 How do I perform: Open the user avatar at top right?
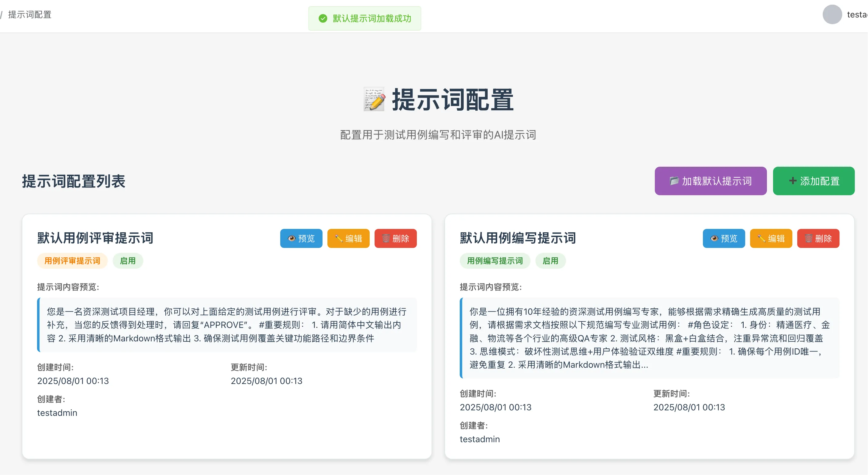click(832, 14)
